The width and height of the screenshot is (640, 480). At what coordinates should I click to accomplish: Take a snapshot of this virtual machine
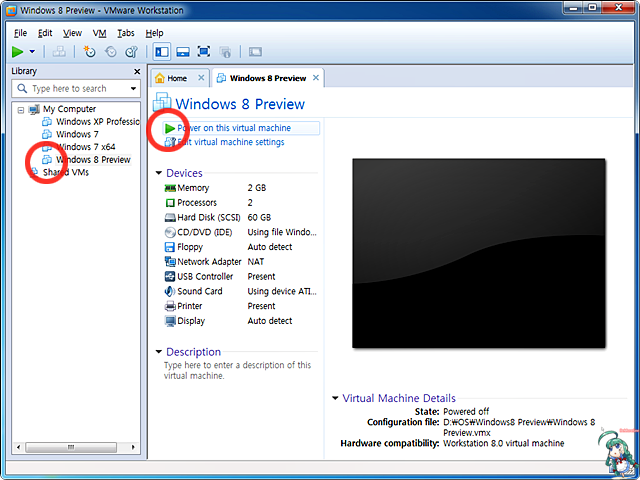pos(89,52)
